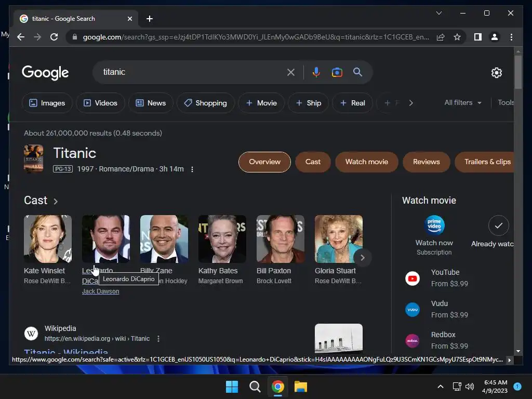
Task: Open the three-dot menu for Wikipedia result
Action: pyautogui.click(x=158, y=339)
